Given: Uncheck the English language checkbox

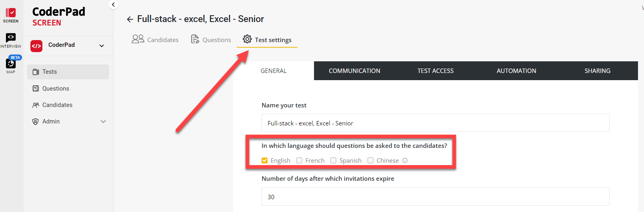Looking at the screenshot, I should coord(265,161).
